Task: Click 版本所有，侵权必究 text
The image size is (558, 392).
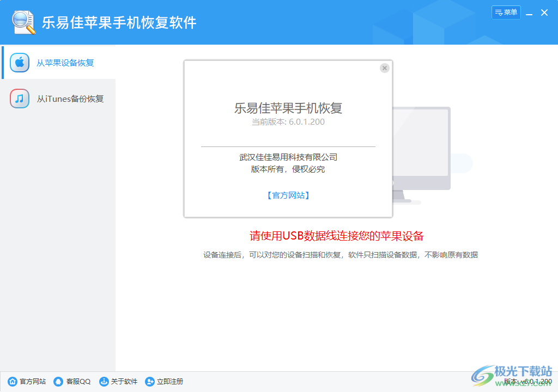Action: pyautogui.click(x=288, y=169)
